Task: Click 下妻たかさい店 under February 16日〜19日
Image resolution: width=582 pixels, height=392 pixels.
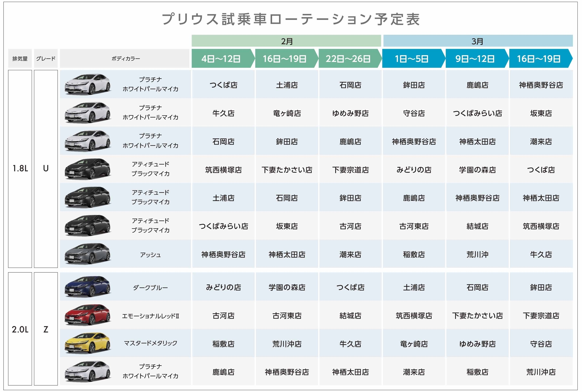Action: click(x=287, y=170)
